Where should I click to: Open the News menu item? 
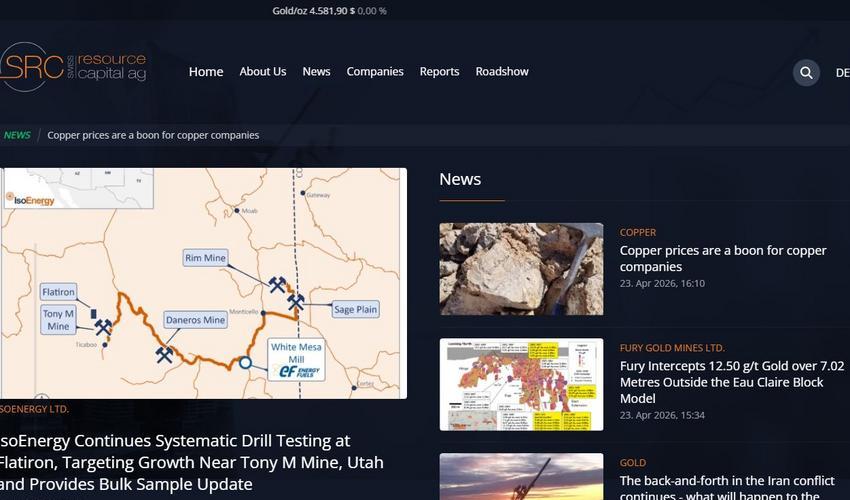tap(317, 72)
